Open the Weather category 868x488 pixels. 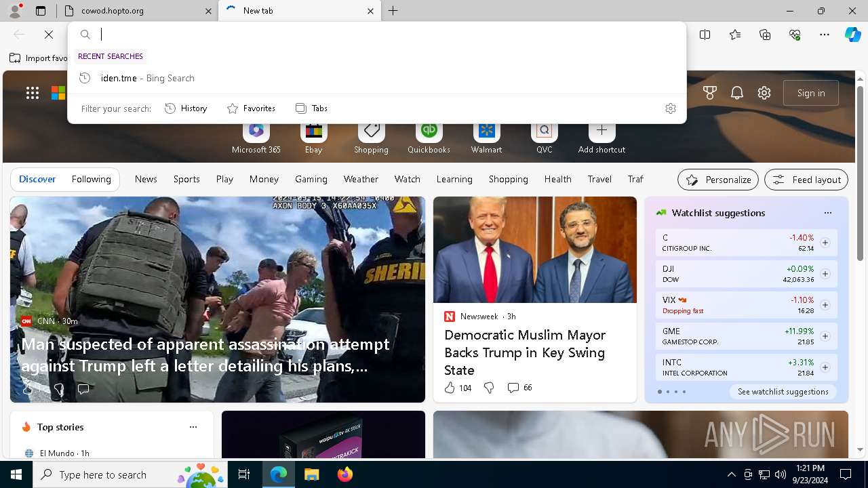click(x=361, y=179)
